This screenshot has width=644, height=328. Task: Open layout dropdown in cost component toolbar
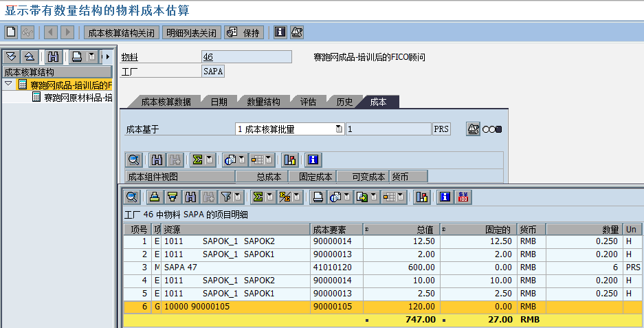point(269,160)
